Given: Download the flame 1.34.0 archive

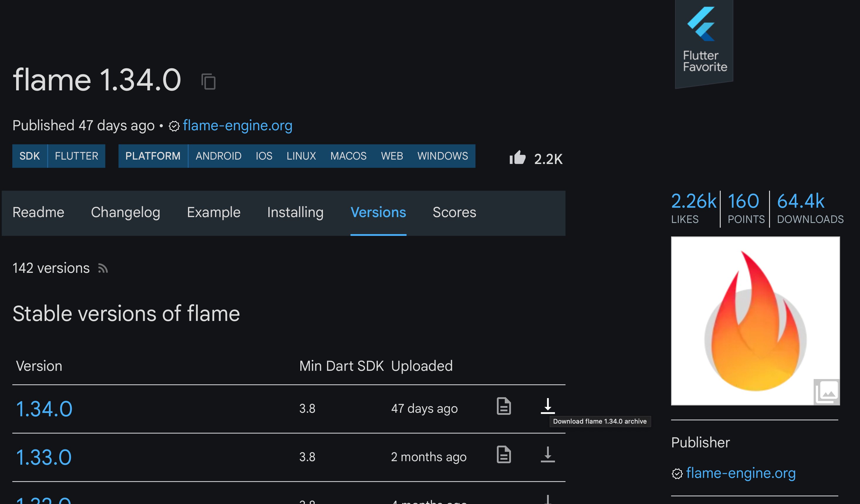Looking at the screenshot, I should tap(548, 407).
